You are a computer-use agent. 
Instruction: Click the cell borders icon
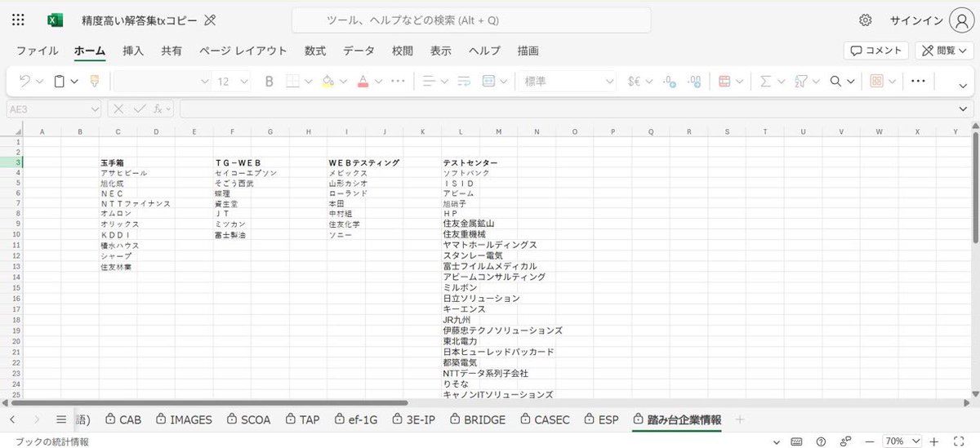[292, 81]
